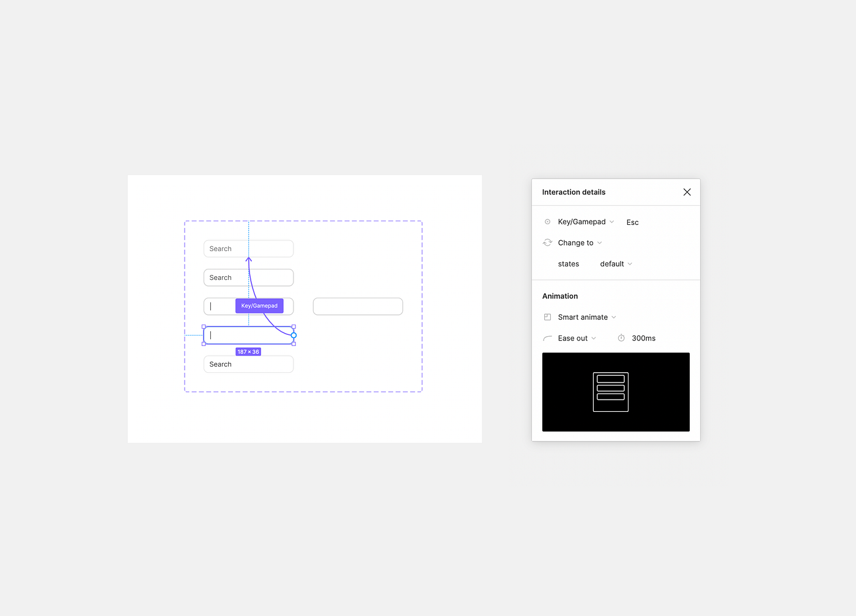The width and height of the screenshot is (856, 616).
Task: Click the topmost Search field on the canvas
Action: [248, 248]
